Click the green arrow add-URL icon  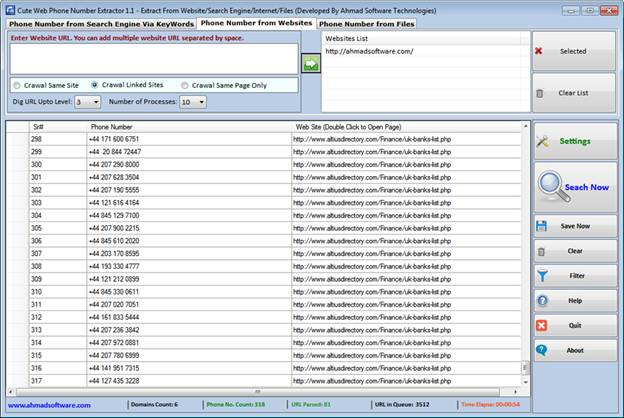(x=310, y=64)
